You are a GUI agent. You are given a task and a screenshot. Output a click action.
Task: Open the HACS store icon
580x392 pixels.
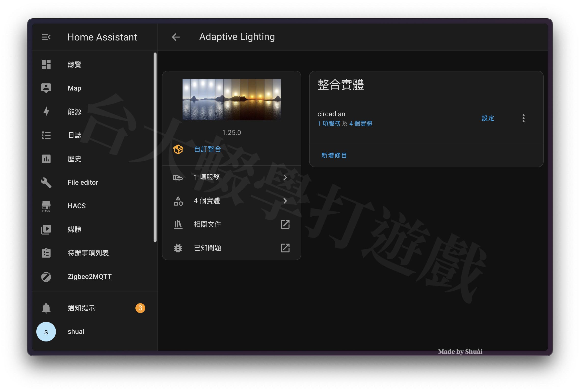tap(46, 206)
